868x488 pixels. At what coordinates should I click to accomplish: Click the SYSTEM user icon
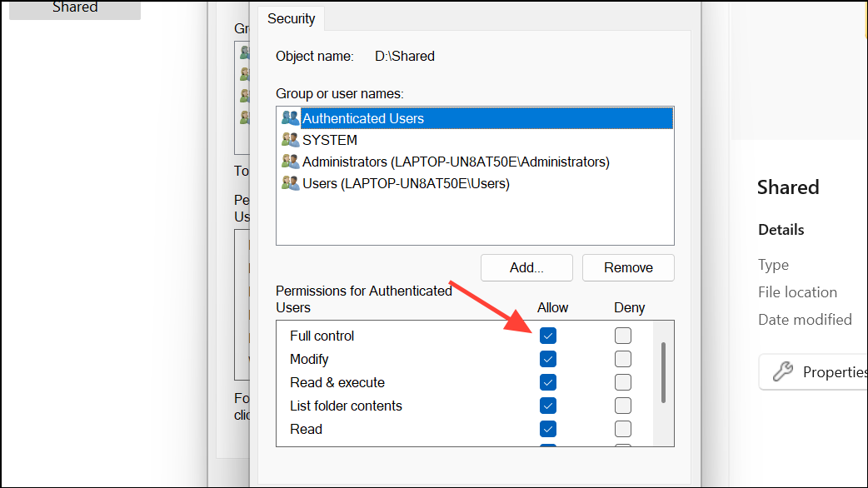tap(290, 140)
